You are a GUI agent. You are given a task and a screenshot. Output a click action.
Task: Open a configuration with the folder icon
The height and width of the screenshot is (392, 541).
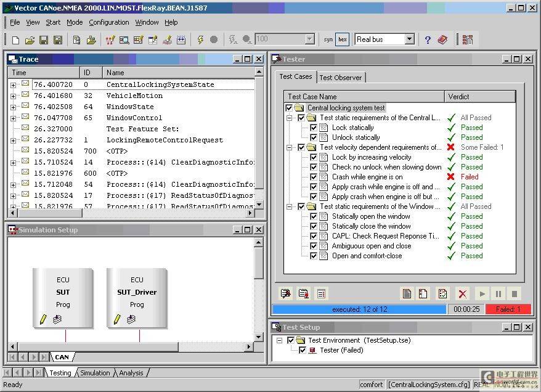coord(30,39)
